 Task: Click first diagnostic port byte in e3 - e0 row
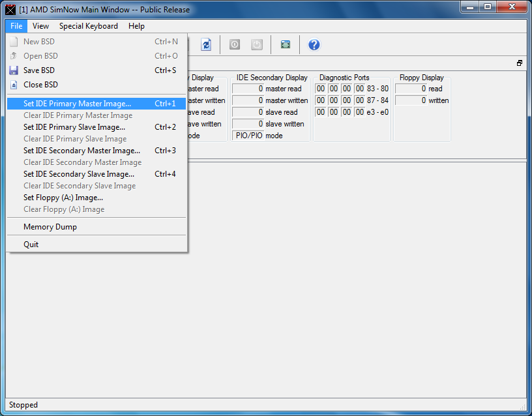(x=321, y=112)
